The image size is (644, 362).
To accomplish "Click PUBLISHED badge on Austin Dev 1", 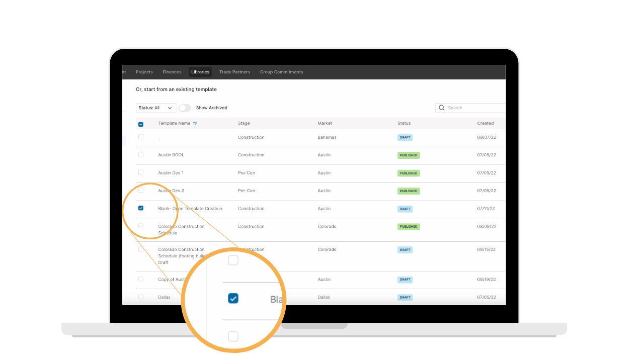I will 409,173.
